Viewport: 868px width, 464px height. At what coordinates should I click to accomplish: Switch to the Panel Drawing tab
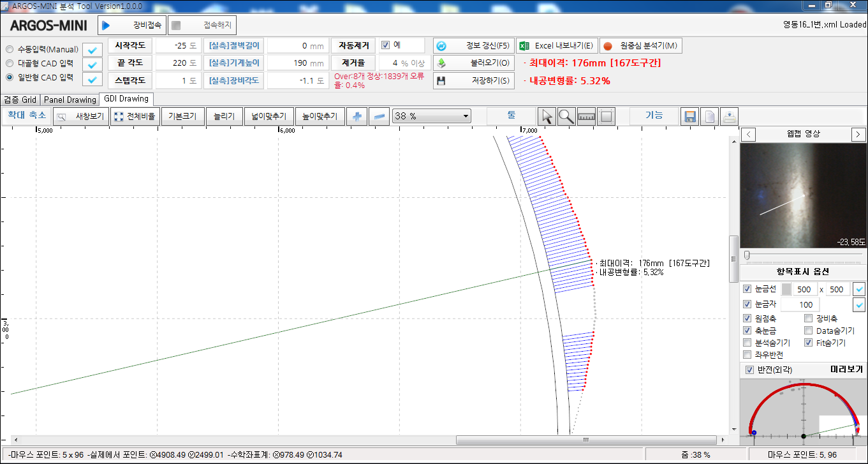coord(70,100)
